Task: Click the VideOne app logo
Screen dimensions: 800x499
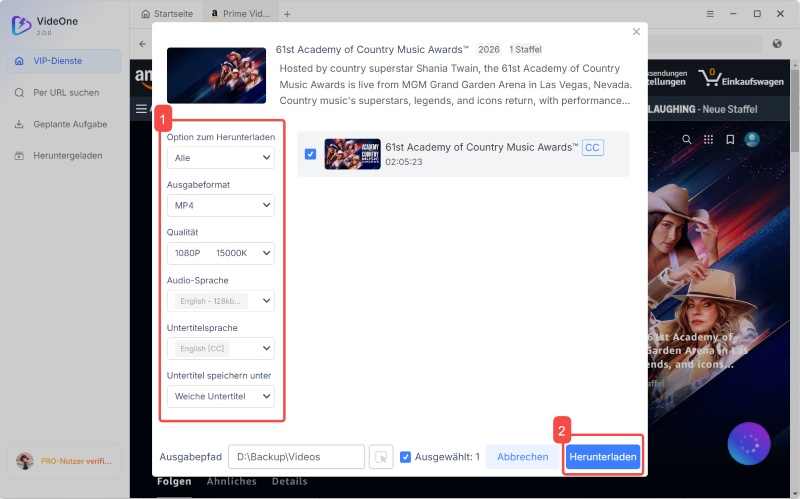Action: tap(21, 24)
